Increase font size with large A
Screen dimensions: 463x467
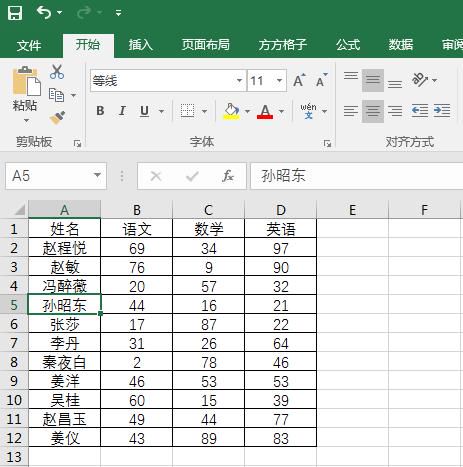(299, 80)
